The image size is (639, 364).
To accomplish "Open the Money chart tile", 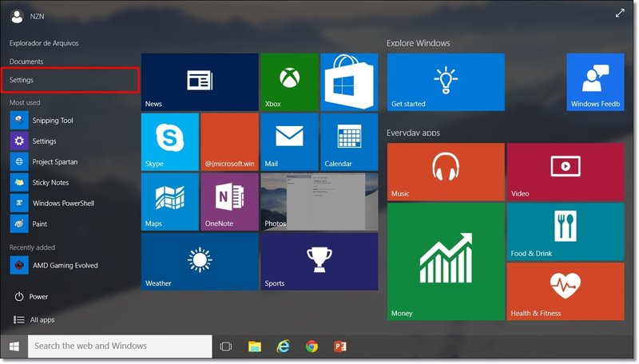I will [446, 261].
